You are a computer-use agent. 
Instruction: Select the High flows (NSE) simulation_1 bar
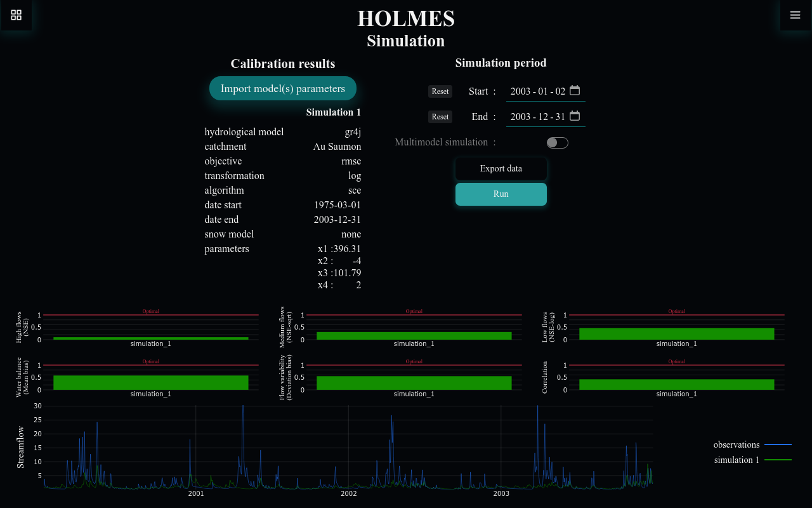150,338
